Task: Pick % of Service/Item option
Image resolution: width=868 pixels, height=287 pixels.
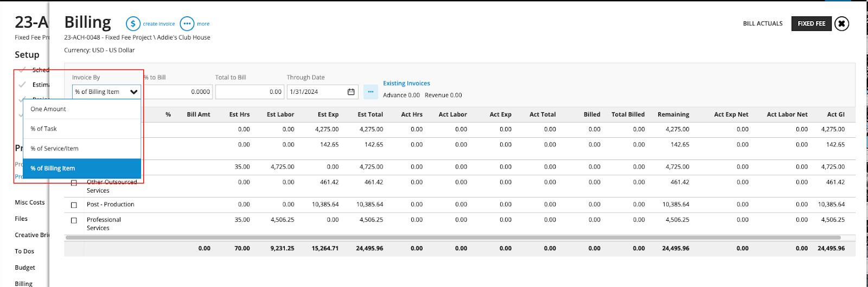Action: pos(54,149)
